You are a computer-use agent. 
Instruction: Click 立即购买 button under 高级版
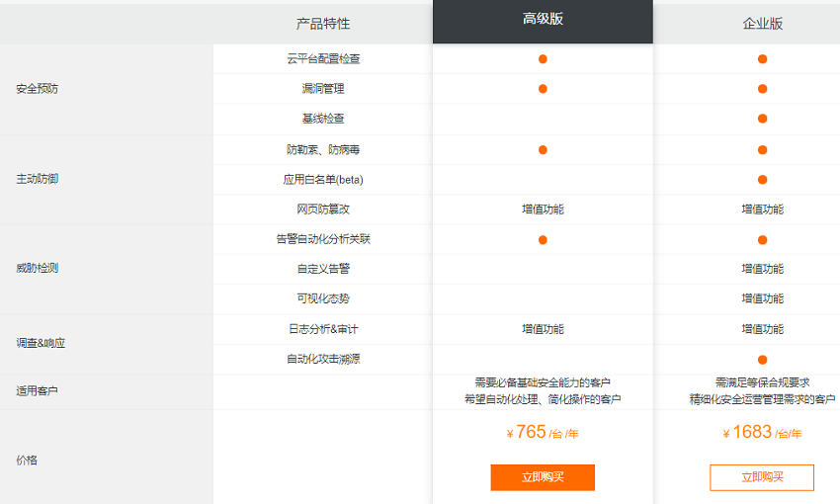(x=543, y=477)
